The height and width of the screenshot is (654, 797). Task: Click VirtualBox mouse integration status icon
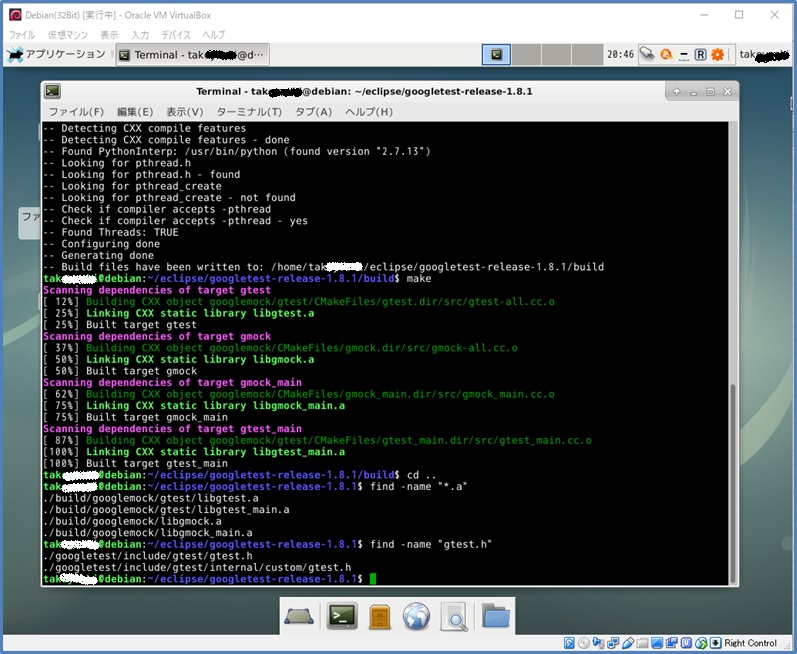pos(701,643)
